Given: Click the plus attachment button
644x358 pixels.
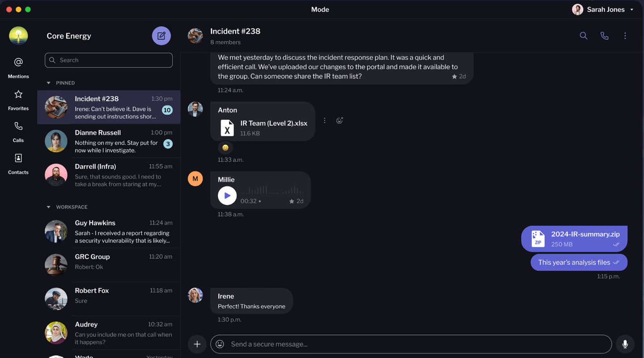Looking at the screenshot, I should tap(197, 344).
